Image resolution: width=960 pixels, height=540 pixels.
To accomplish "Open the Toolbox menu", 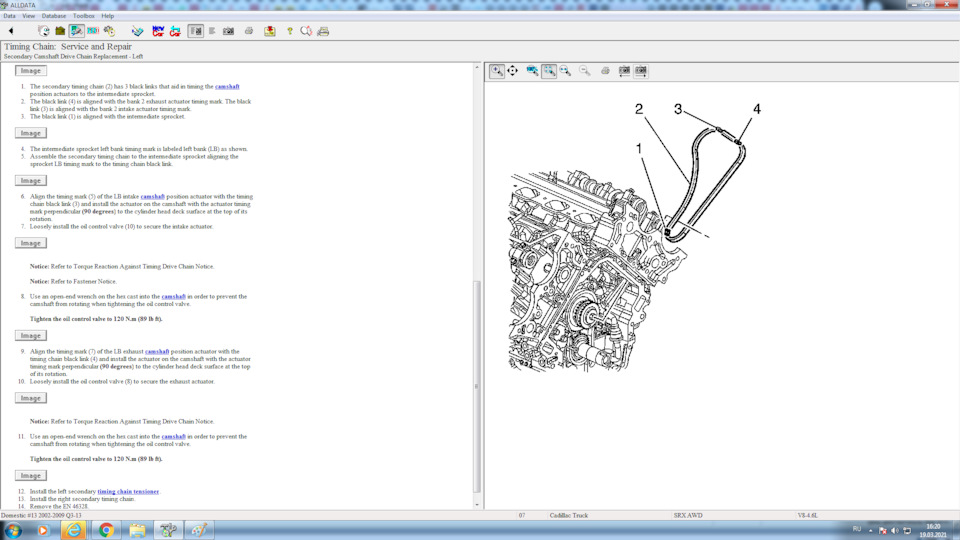I will tap(84, 16).
